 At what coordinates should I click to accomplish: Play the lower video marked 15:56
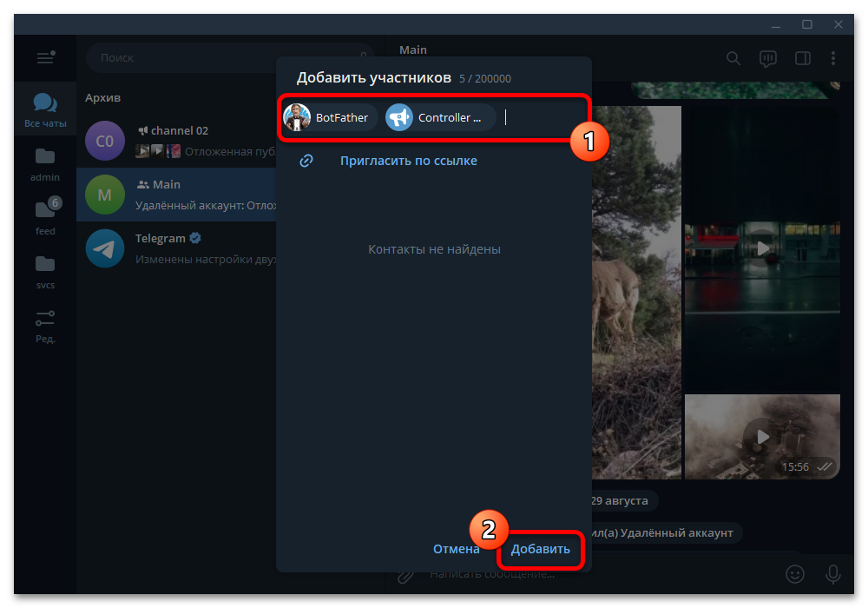[762, 437]
